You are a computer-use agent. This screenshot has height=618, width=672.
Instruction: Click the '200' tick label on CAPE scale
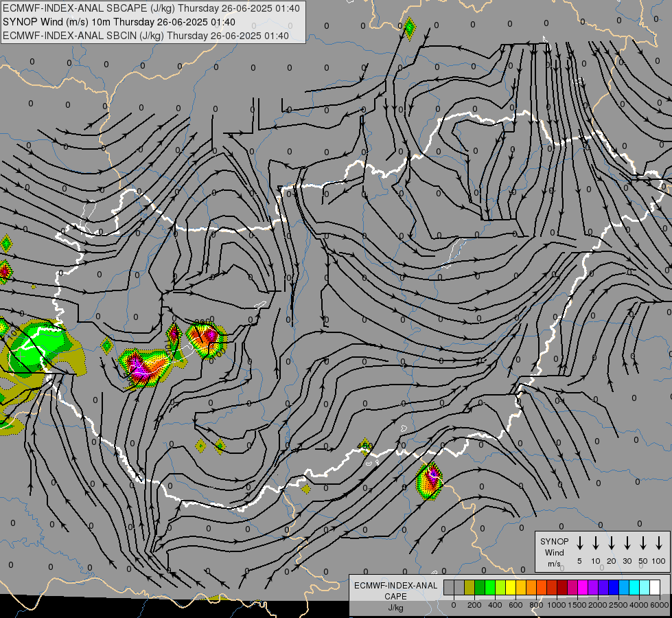(474, 605)
